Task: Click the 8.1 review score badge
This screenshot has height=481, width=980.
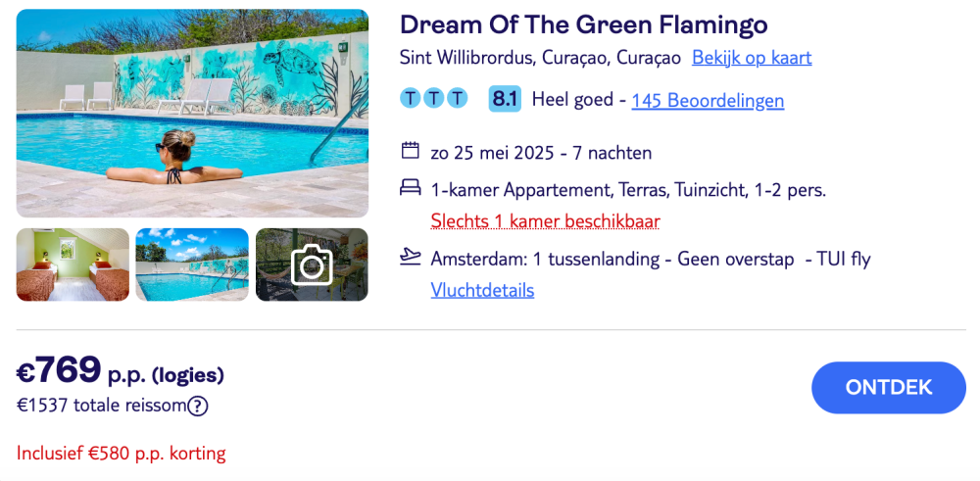Action: [505, 99]
